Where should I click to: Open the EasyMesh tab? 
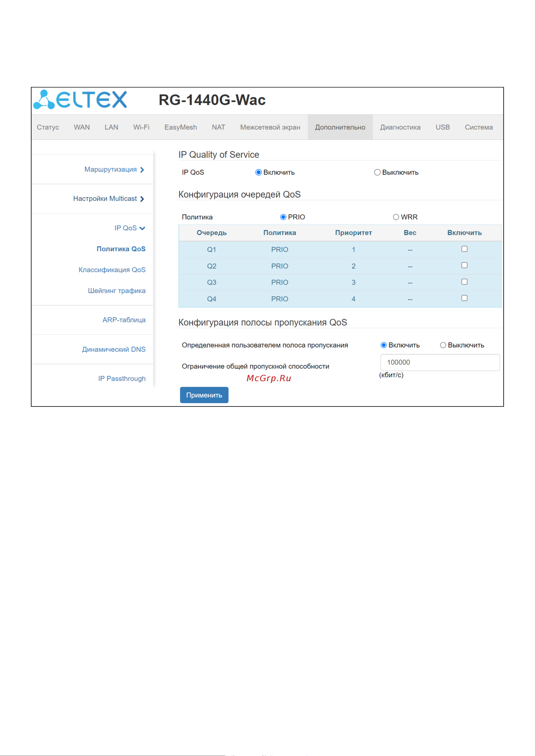181,127
